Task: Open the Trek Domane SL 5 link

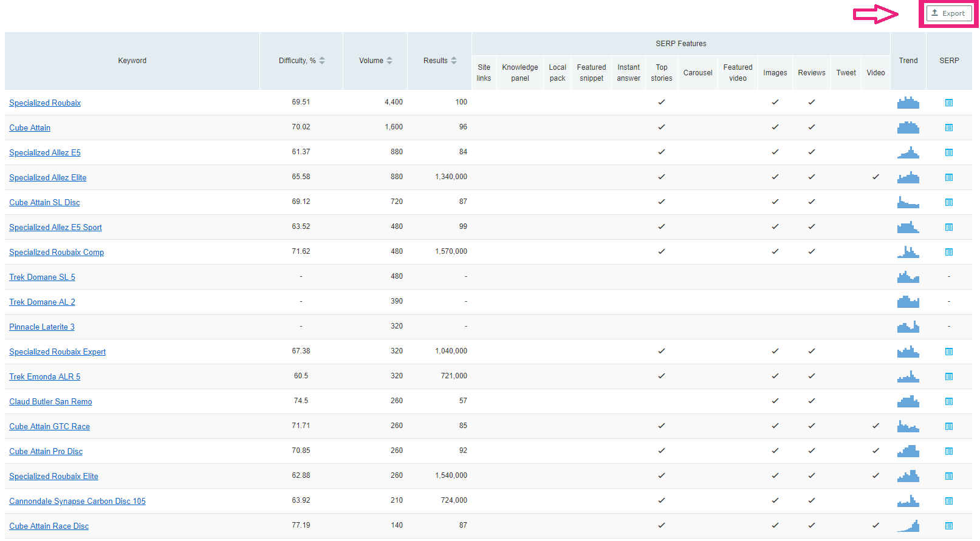Action: tap(42, 277)
